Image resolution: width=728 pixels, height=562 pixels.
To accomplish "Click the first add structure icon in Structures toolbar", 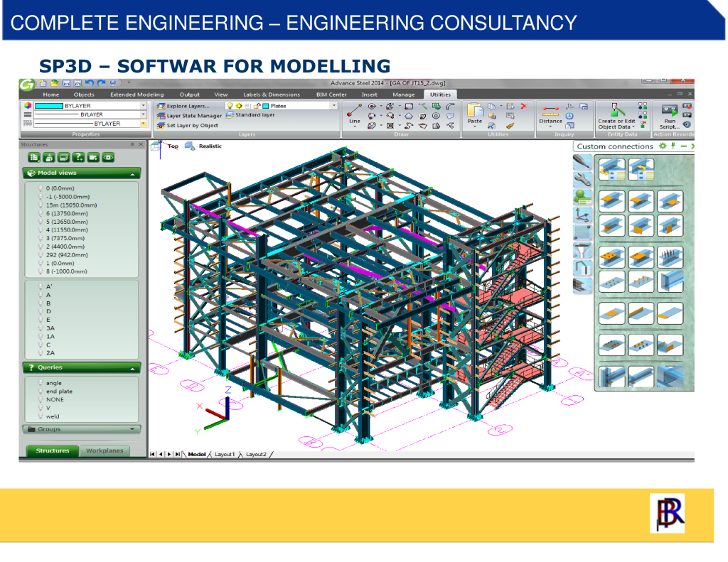I will [x=34, y=158].
